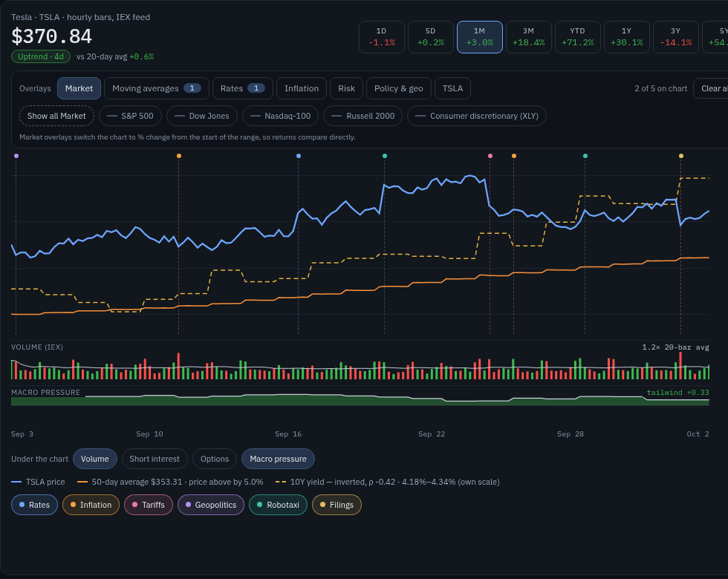This screenshot has width=728, height=579.
Task: Click the 'MACRO PRESSURE' panel heading
Action: click(45, 393)
